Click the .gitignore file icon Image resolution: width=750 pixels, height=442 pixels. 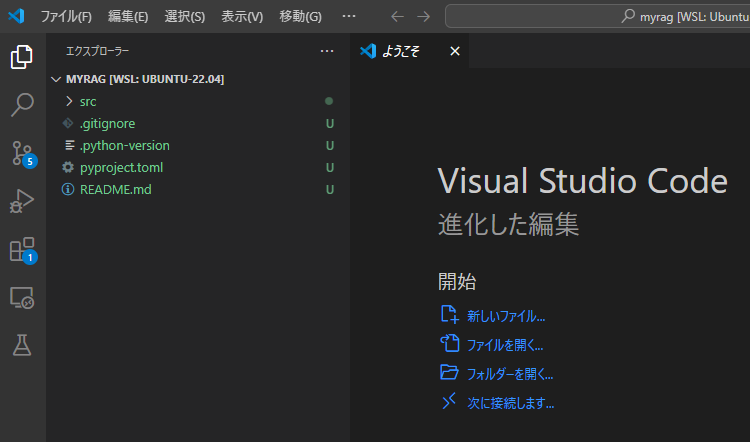point(68,123)
